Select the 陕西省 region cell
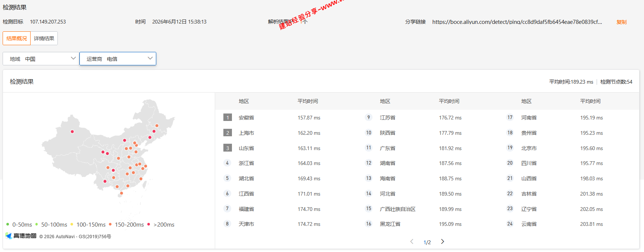 [387, 133]
